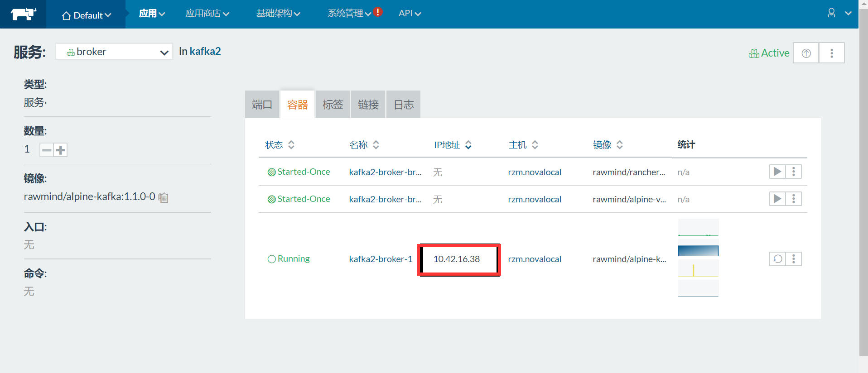Screen dimensions: 868x373
Task: Click the Active service status label
Action: [769, 53]
